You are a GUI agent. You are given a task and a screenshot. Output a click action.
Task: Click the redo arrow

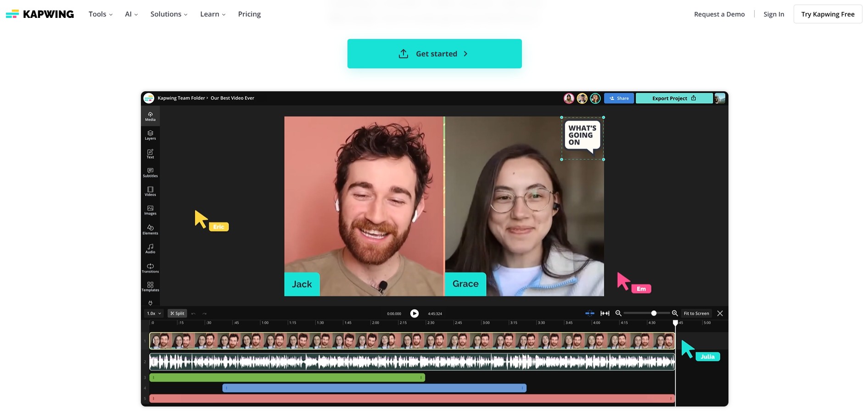pyautogui.click(x=204, y=314)
